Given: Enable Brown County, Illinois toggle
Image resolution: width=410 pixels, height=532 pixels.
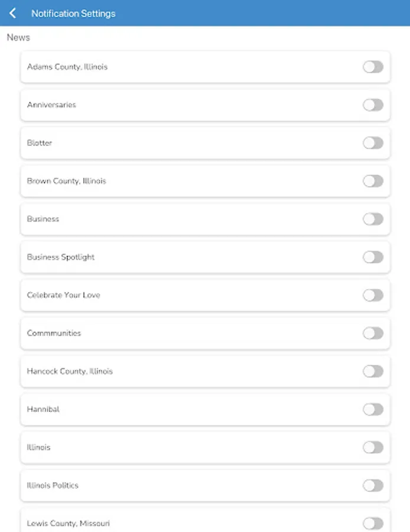Looking at the screenshot, I should 373,181.
